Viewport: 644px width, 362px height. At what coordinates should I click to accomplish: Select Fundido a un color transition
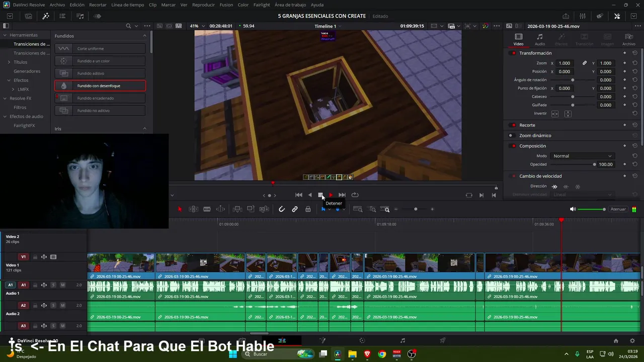click(x=100, y=61)
